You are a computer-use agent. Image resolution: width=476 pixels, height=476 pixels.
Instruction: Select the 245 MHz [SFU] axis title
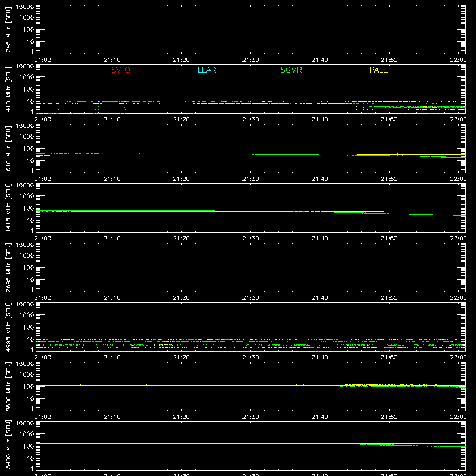point(8,29)
